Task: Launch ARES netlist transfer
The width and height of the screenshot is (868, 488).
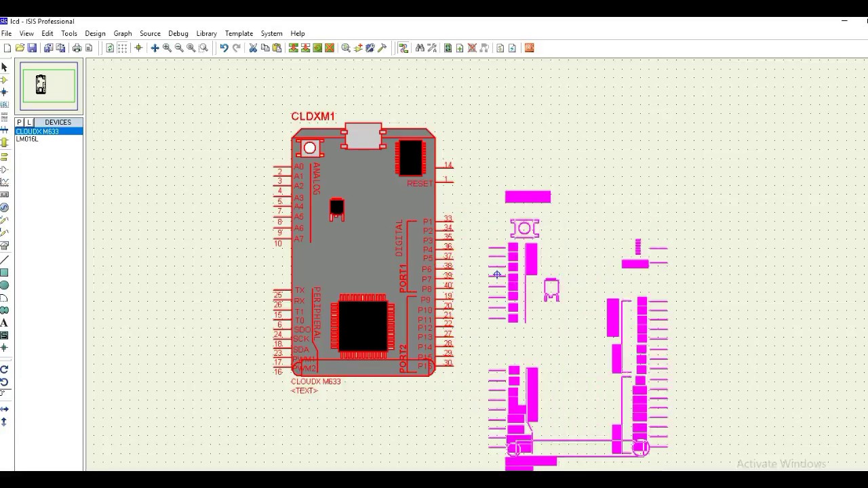Action: click(530, 48)
